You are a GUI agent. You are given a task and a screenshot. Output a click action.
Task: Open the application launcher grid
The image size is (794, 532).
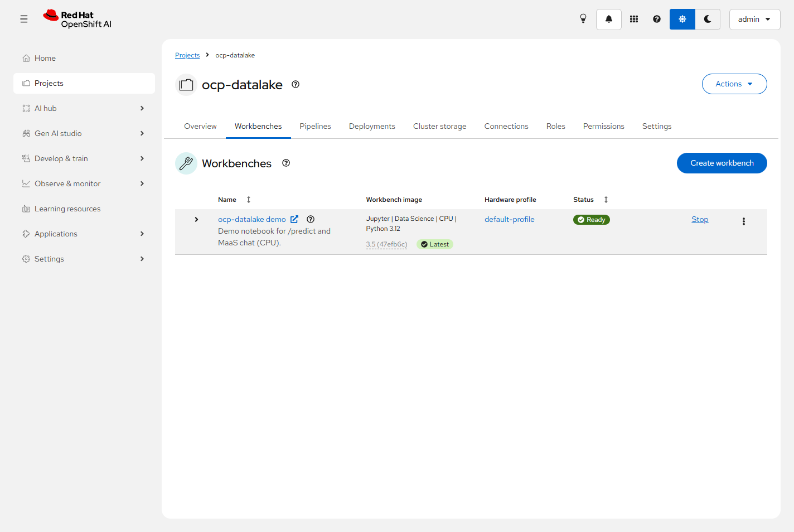pyautogui.click(x=634, y=19)
